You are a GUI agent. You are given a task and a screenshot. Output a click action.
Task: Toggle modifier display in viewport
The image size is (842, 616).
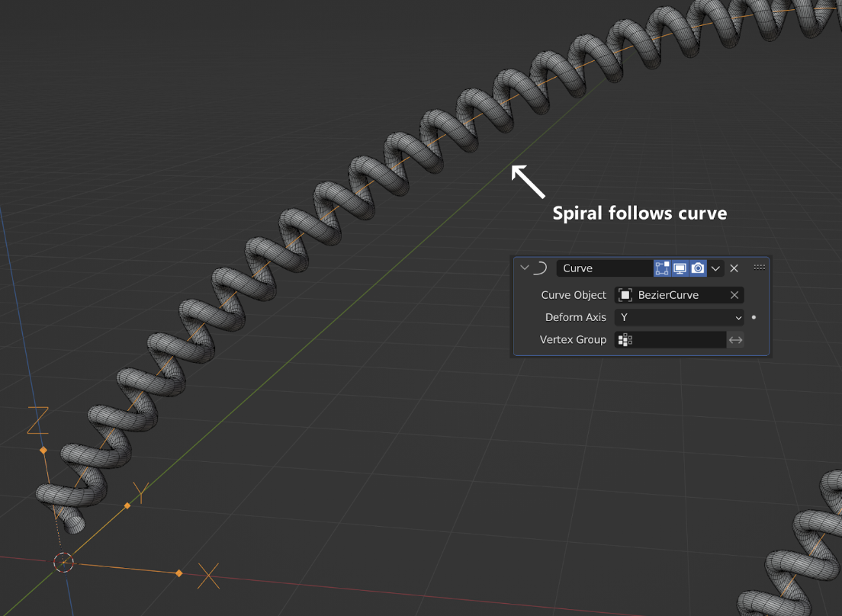(x=680, y=268)
